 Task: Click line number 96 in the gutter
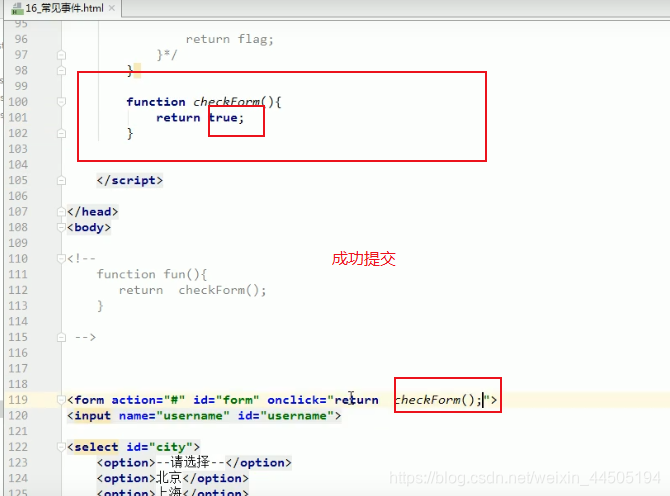pos(21,39)
